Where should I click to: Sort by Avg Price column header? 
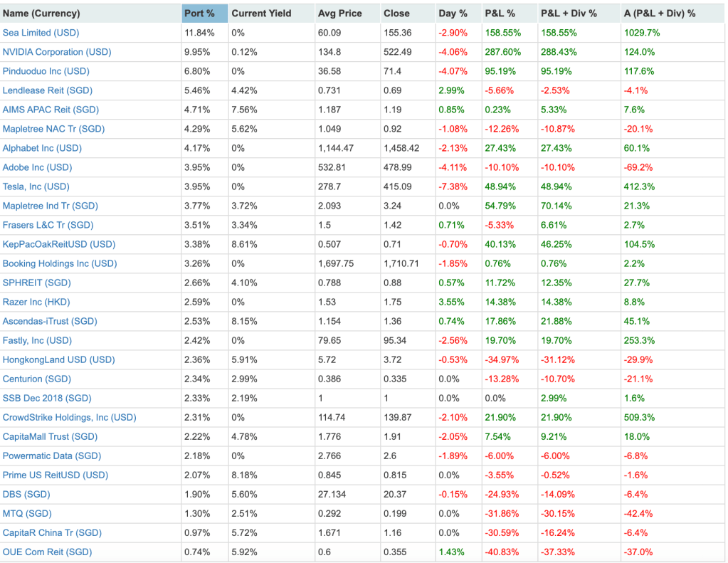point(340,14)
